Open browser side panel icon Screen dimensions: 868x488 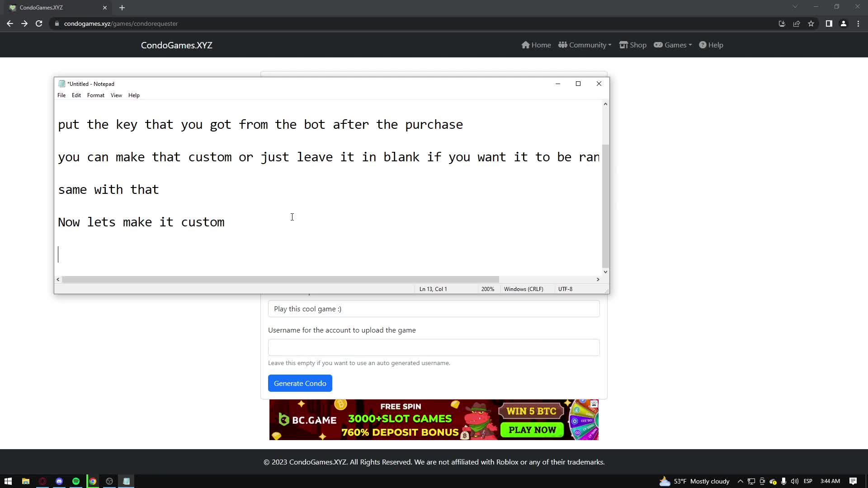click(829, 23)
